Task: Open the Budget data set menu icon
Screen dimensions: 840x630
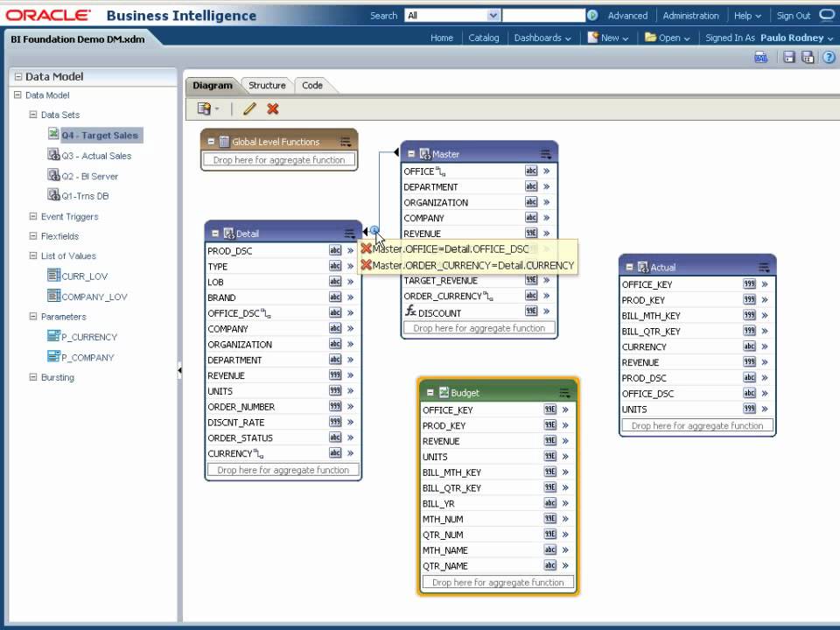Action: pos(564,393)
